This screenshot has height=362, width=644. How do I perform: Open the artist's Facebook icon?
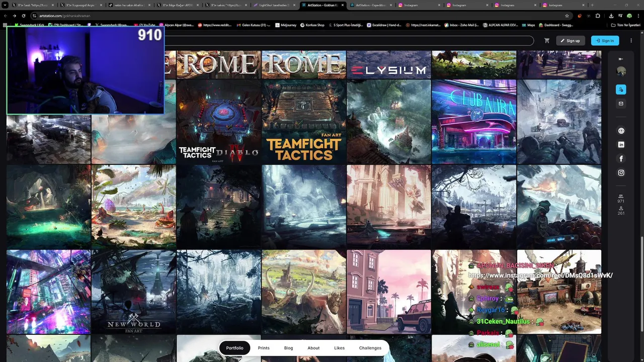pyautogui.click(x=621, y=158)
